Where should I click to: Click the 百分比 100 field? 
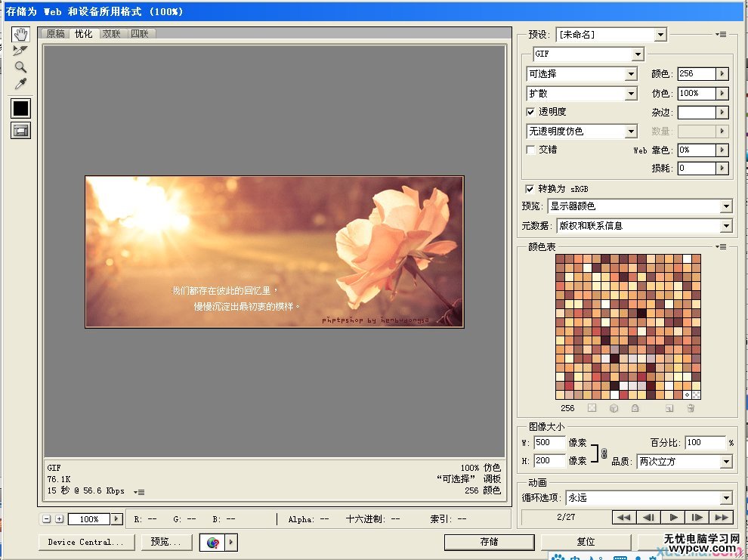coord(706,443)
